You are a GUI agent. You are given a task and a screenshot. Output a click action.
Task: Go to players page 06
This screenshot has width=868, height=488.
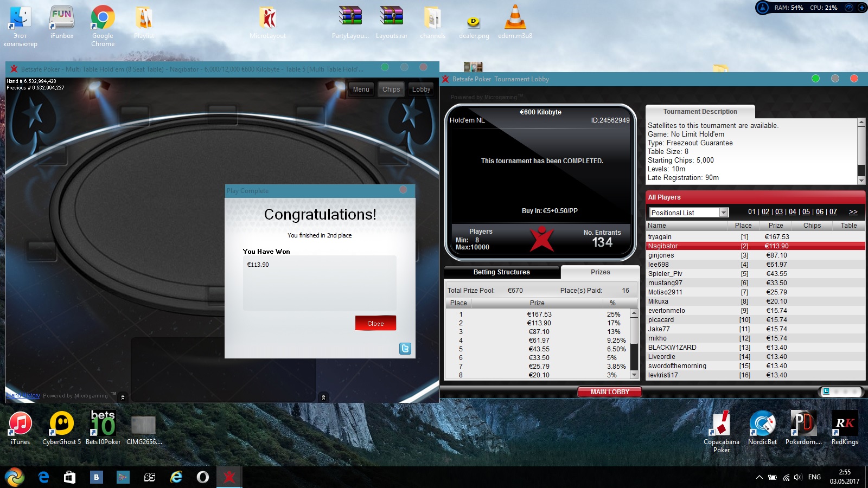(x=820, y=212)
